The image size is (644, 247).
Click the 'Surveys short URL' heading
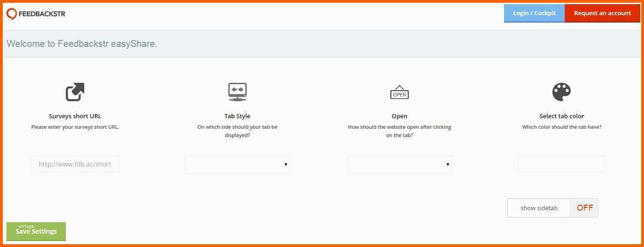75,116
